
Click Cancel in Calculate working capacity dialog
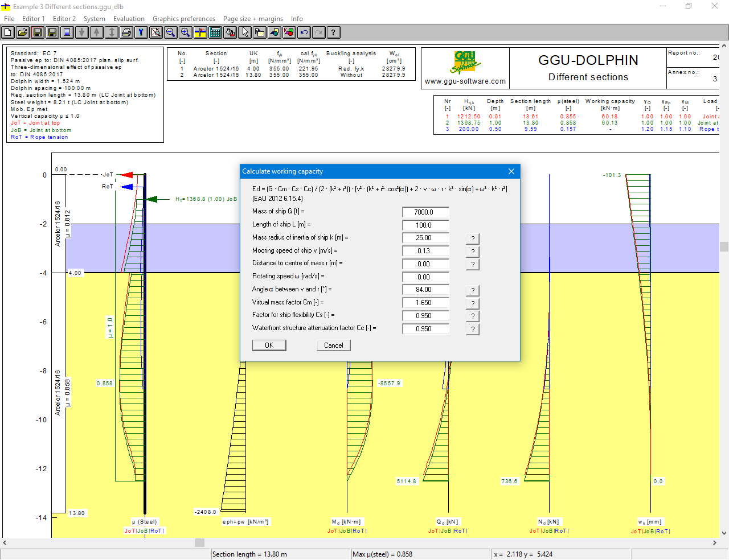coord(334,345)
